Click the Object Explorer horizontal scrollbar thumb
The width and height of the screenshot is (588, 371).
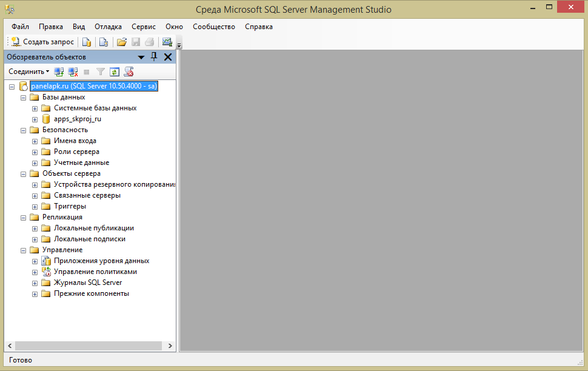pos(89,346)
